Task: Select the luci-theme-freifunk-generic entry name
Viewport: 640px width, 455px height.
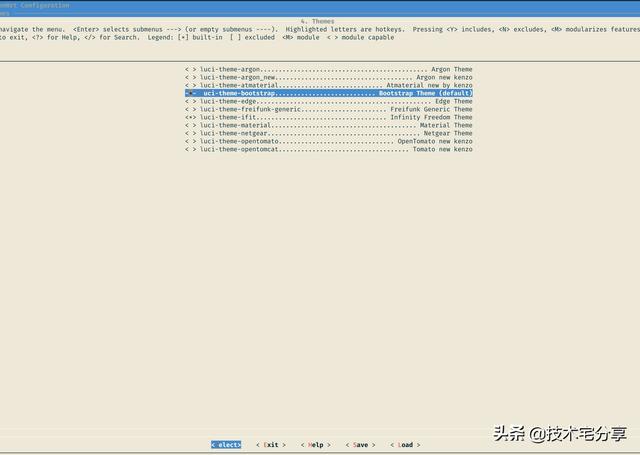Action: pyautogui.click(x=250, y=109)
